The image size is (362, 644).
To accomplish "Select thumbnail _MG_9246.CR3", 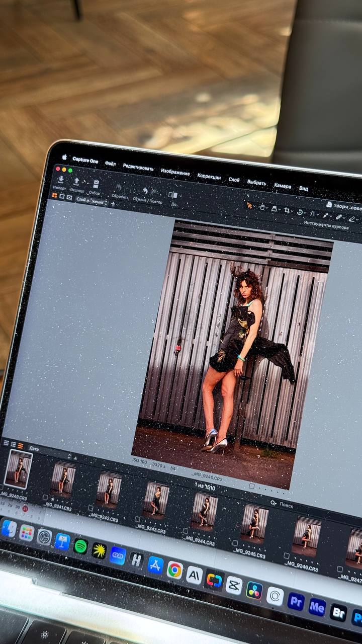I will (x=306, y=536).
